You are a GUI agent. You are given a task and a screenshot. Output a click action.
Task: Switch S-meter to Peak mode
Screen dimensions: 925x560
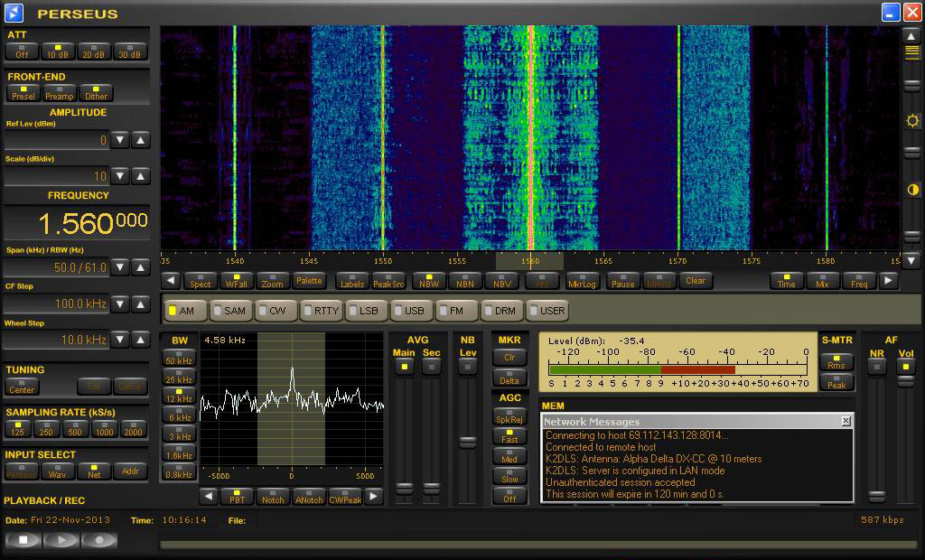pyautogui.click(x=836, y=382)
